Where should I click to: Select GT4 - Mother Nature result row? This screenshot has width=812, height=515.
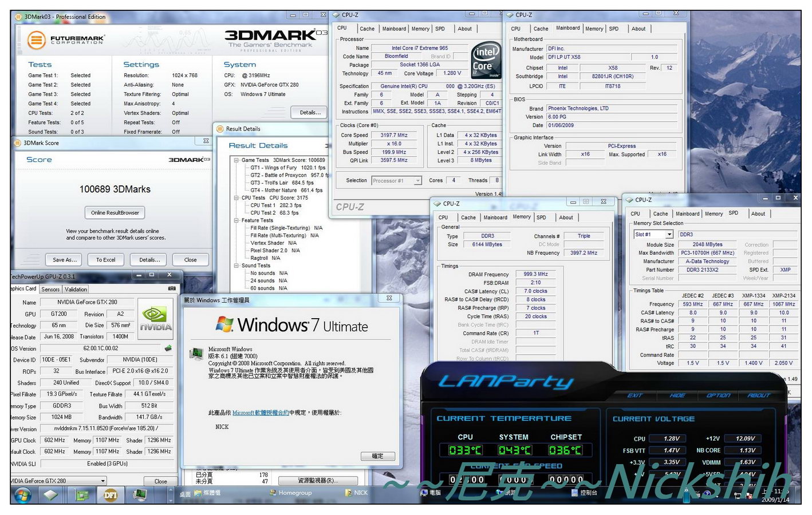(286, 191)
